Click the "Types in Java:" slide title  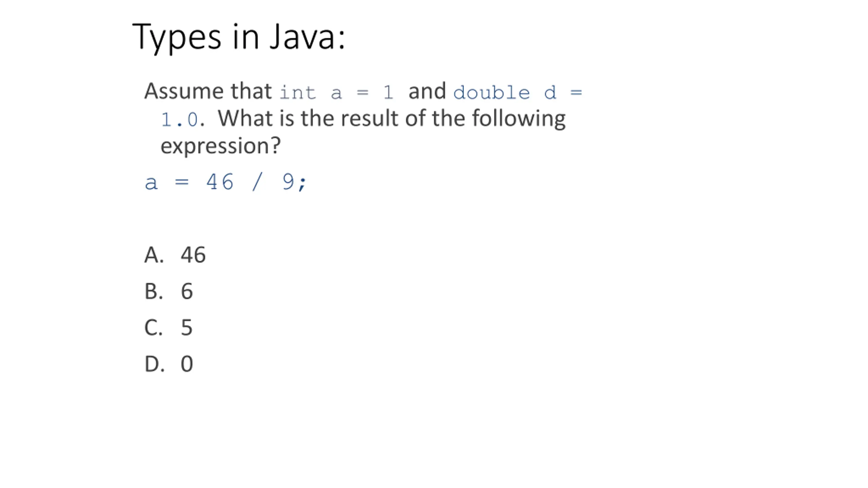tap(239, 37)
